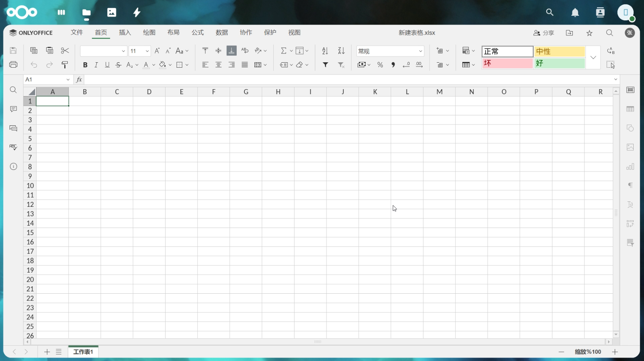The height and width of the screenshot is (361, 644).
Task: Open chart settings in right sidebar
Action: pyautogui.click(x=630, y=166)
